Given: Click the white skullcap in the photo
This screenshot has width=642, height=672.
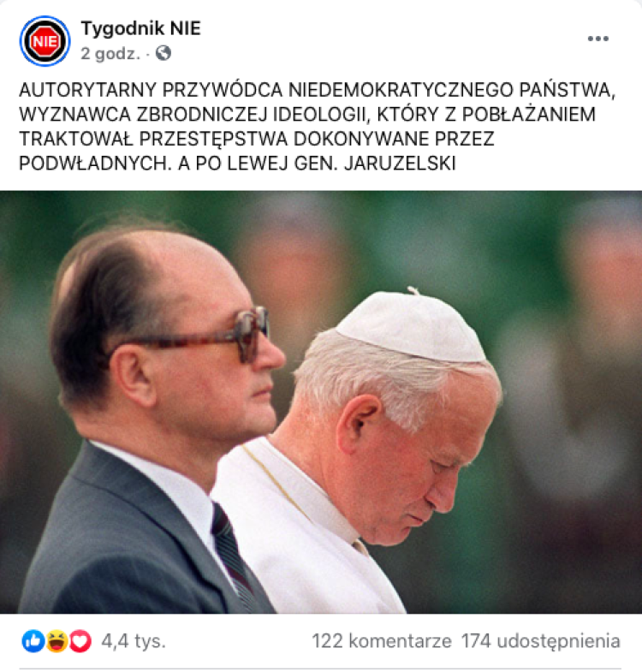Looking at the screenshot, I should click(x=412, y=325).
